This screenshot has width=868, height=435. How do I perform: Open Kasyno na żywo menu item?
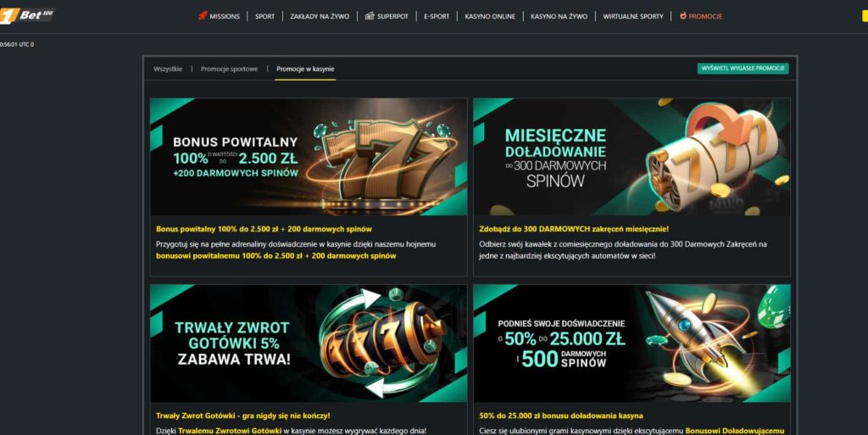point(559,17)
